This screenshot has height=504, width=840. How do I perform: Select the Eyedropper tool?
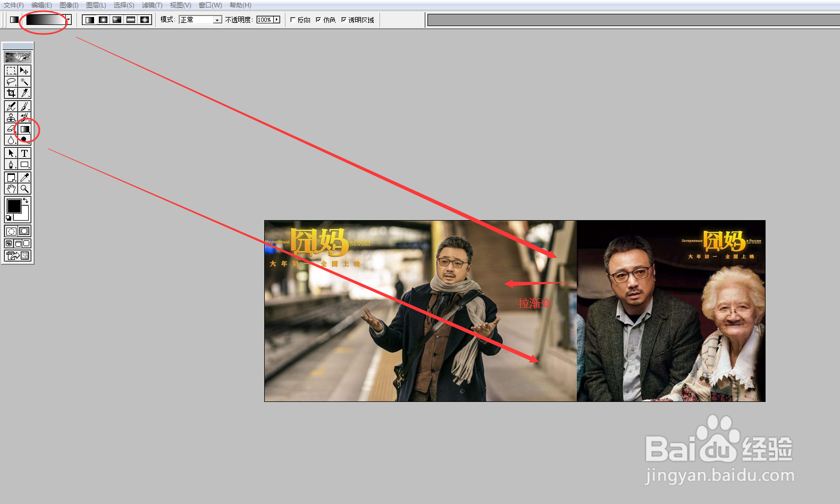(x=24, y=178)
